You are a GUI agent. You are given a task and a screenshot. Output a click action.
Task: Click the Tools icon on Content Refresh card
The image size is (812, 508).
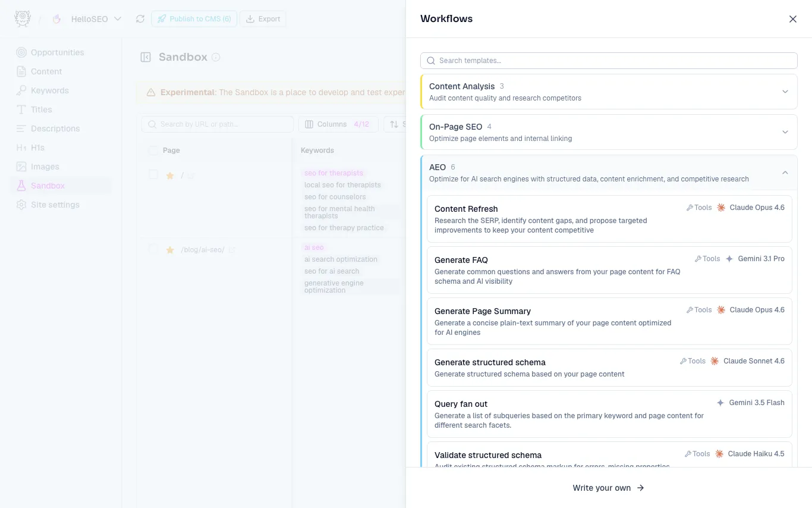click(x=690, y=208)
